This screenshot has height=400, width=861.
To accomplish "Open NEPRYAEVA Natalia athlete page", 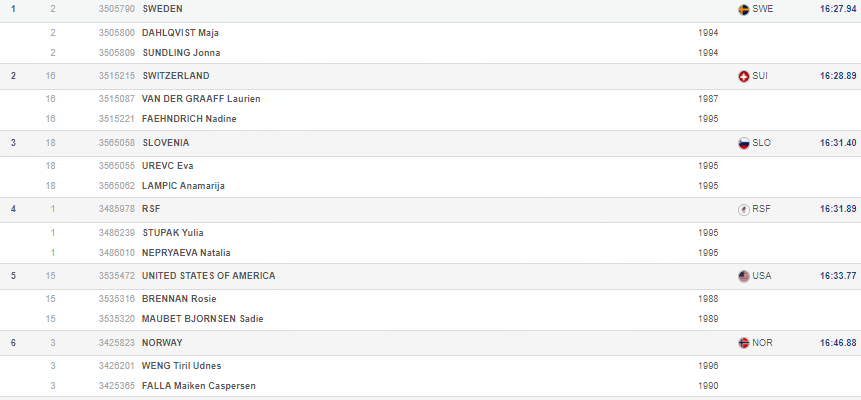I will click(x=187, y=253).
